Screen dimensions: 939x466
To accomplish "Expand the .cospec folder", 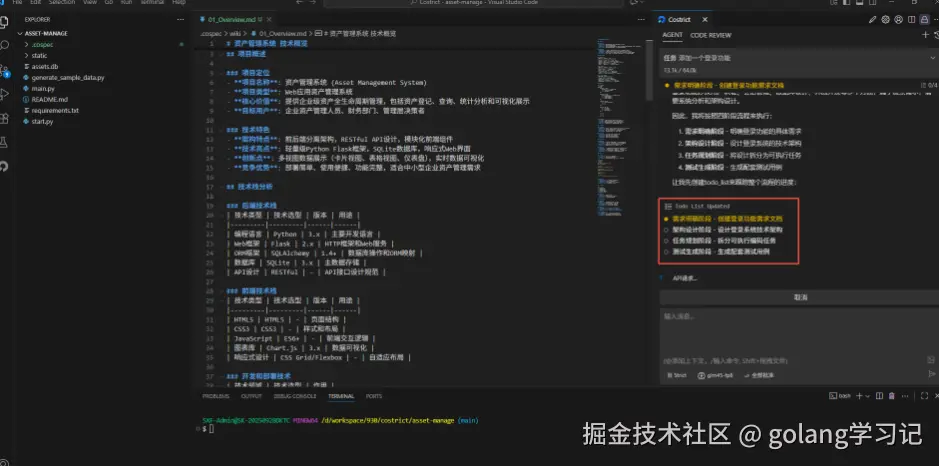I will tap(27, 44).
